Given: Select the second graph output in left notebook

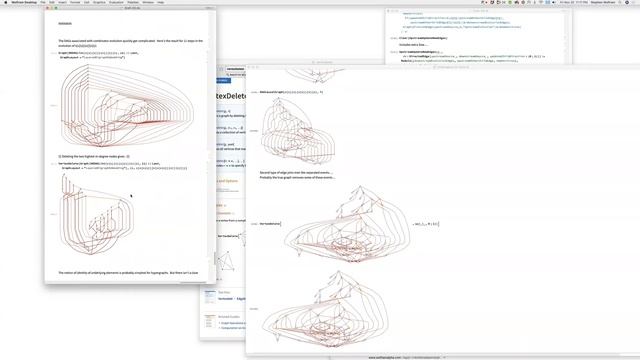Looking at the screenshot, I should tap(97, 214).
